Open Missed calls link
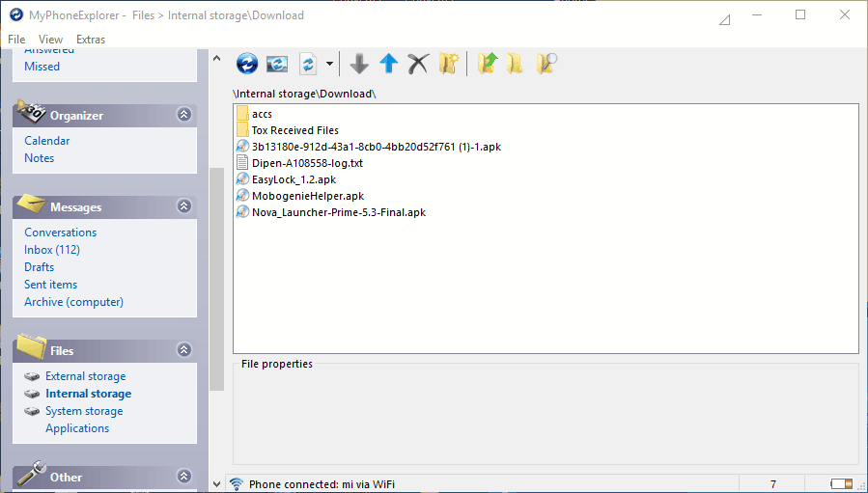Screen dimensions: 868x493 pos(42,67)
